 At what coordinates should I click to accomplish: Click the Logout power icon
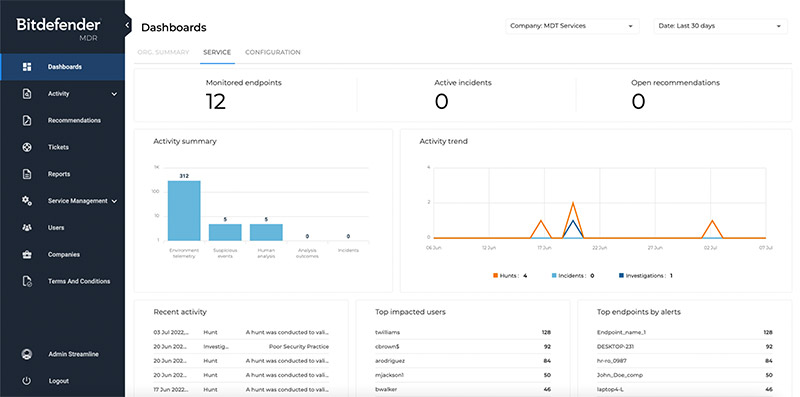[x=27, y=381]
